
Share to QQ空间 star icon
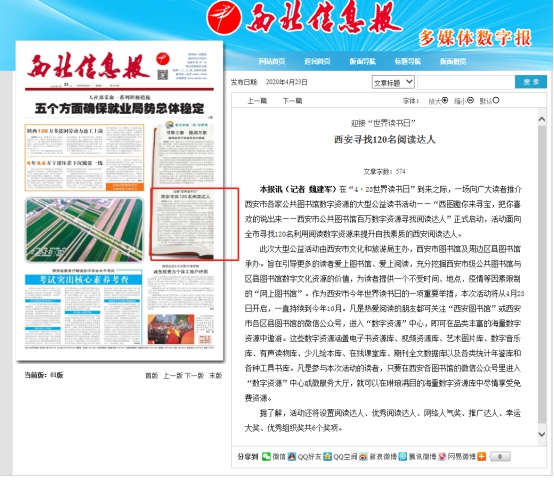328,457
